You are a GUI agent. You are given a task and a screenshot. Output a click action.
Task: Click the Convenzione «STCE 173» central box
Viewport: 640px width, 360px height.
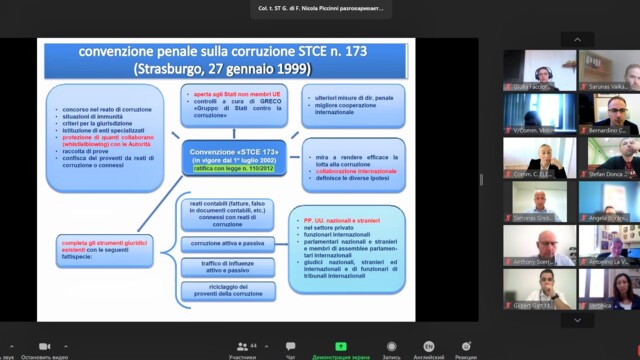pos(234,158)
